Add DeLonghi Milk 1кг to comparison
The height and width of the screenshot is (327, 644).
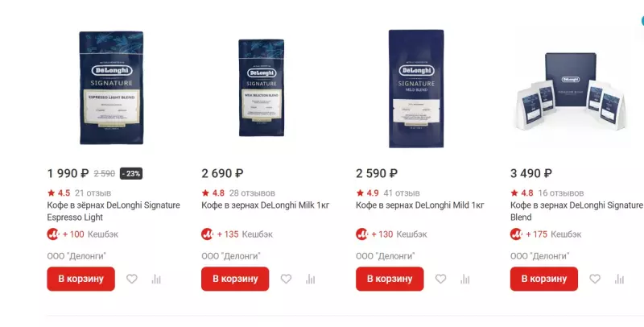click(311, 279)
